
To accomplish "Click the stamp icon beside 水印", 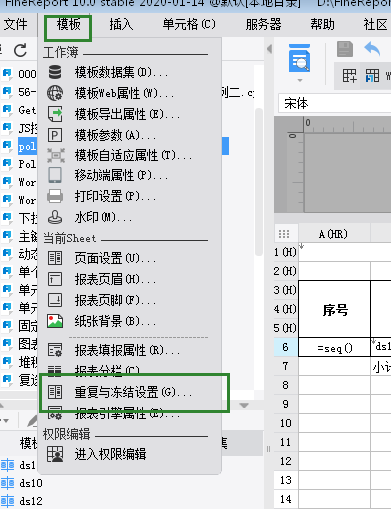I will tap(55, 217).
